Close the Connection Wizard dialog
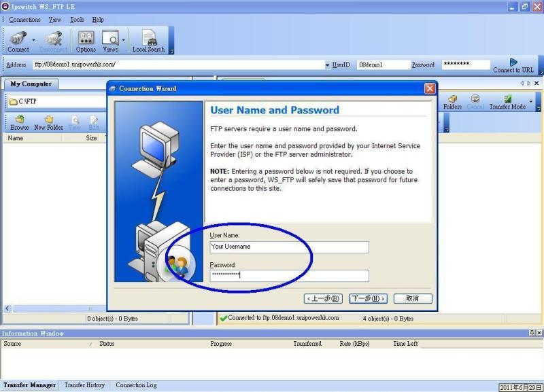 (x=430, y=89)
